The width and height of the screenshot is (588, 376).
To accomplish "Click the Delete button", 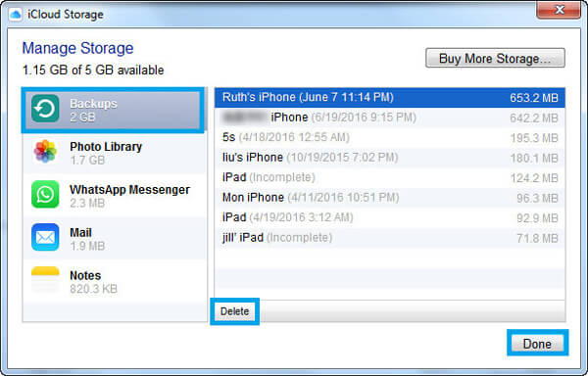I will [235, 311].
